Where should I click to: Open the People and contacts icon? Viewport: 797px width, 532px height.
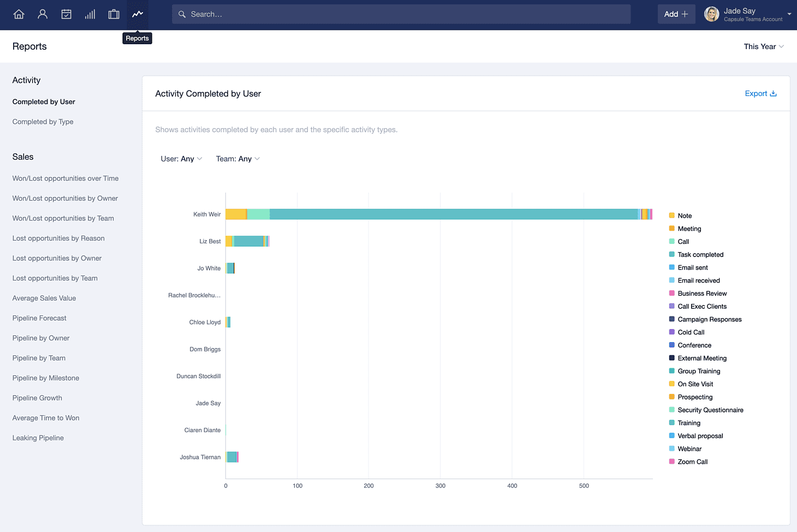pyautogui.click(x=43, y=14)
